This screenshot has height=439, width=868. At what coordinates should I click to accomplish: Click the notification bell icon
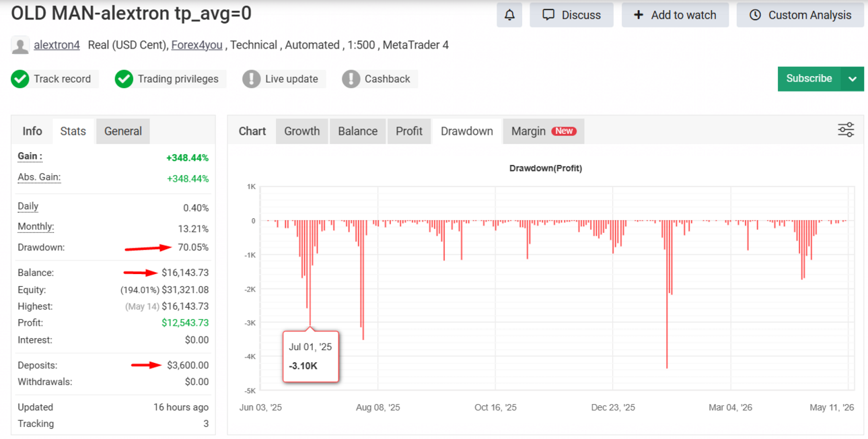(509, 15)
